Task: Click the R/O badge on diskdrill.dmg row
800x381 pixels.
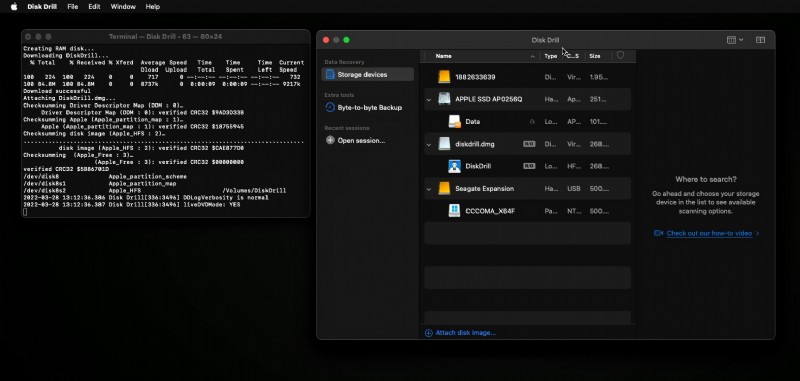Action: 529,144
